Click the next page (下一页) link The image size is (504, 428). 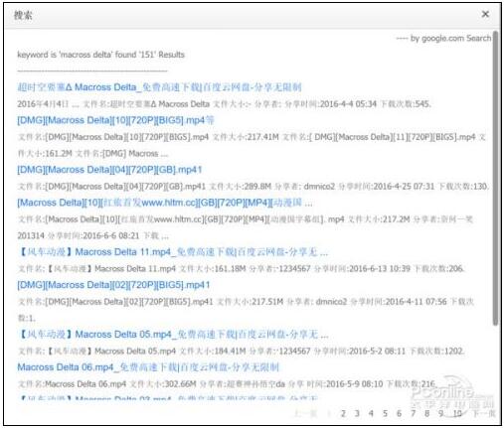pyautogui.click(x=484, y=413)
